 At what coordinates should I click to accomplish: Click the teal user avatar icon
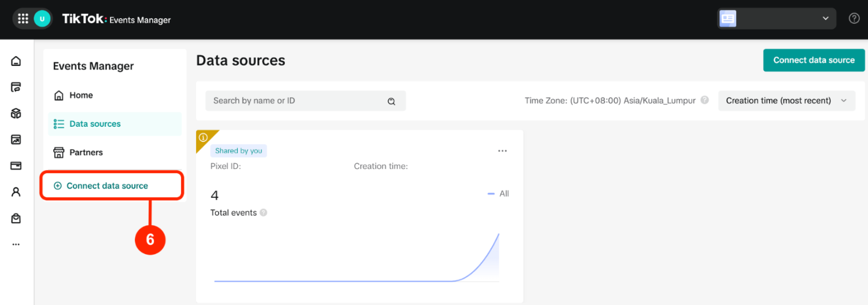42,19
